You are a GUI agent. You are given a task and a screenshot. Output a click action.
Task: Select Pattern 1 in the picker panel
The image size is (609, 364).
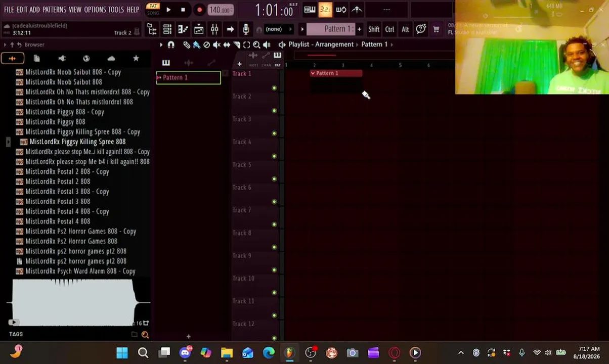click(188, 78)
